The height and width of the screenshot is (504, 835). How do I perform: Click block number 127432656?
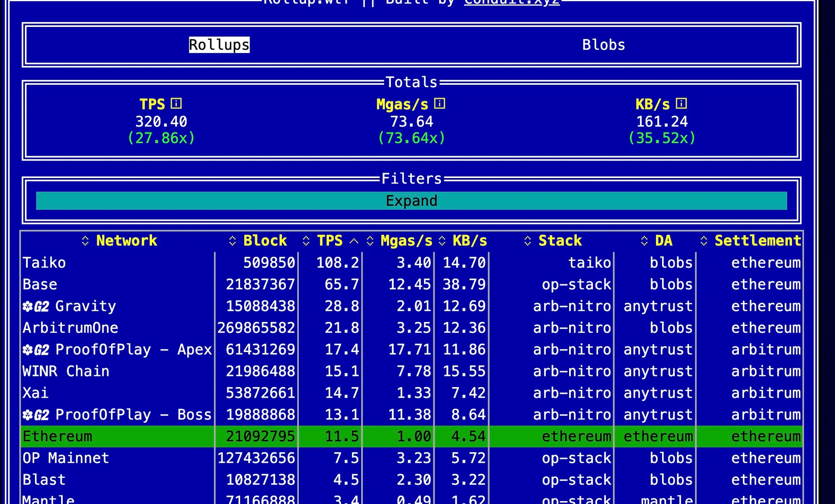[x=256, y=458]
